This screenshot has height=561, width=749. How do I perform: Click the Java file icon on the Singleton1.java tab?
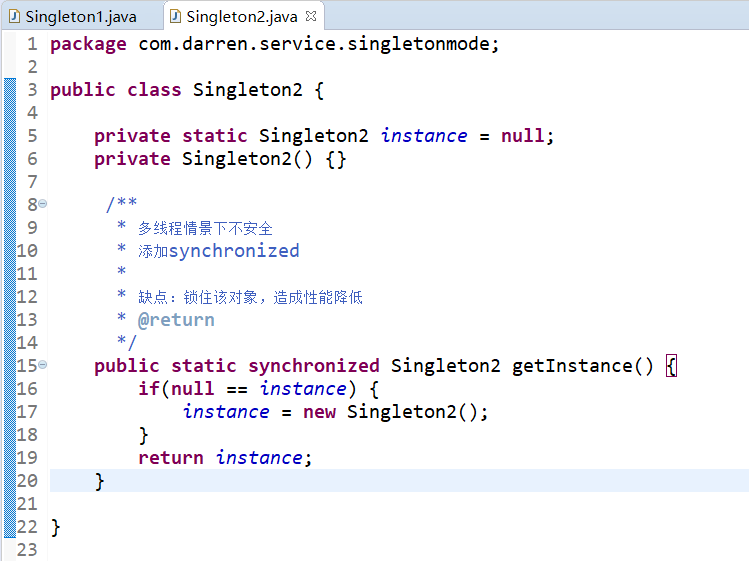[14, 17]
